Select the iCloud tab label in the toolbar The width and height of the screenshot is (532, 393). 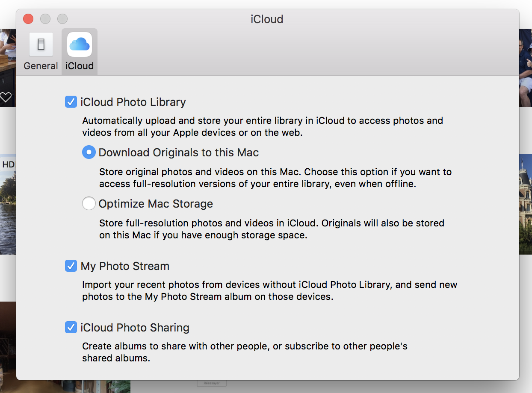pyautogui.click(x=80, y=66)
